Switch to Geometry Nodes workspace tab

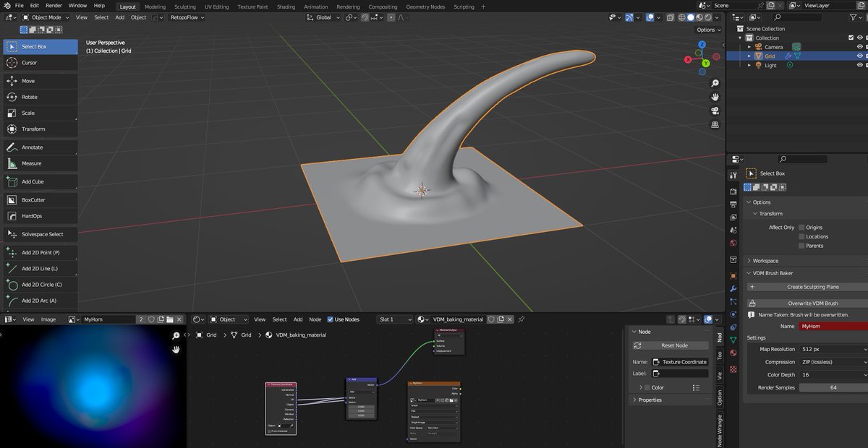(425, 7)
